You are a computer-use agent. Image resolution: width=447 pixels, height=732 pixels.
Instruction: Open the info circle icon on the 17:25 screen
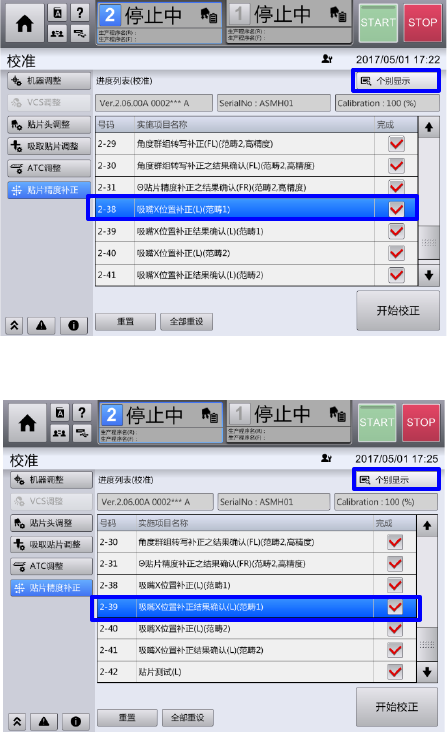pyautogui.click(x=76, y=721)
